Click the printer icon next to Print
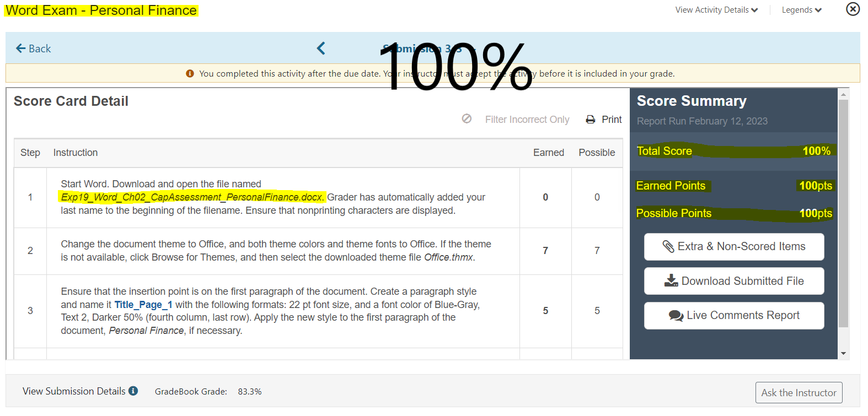Screen dimensions: 868x416 click(590, 120)
